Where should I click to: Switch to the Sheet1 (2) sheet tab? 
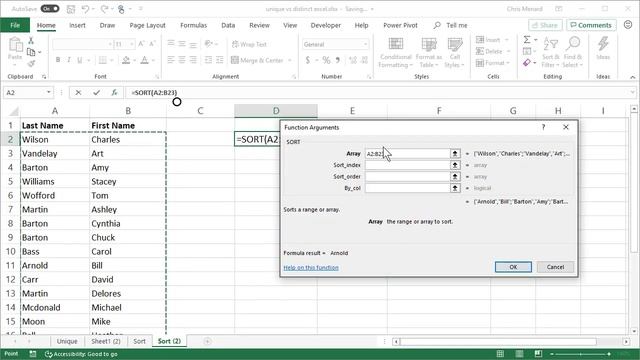pos(105,341)
